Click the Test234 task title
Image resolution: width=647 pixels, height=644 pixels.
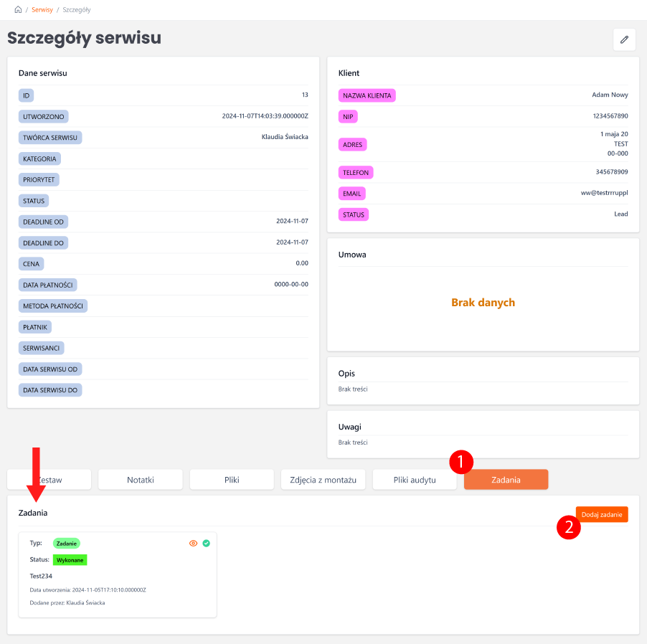41,576
